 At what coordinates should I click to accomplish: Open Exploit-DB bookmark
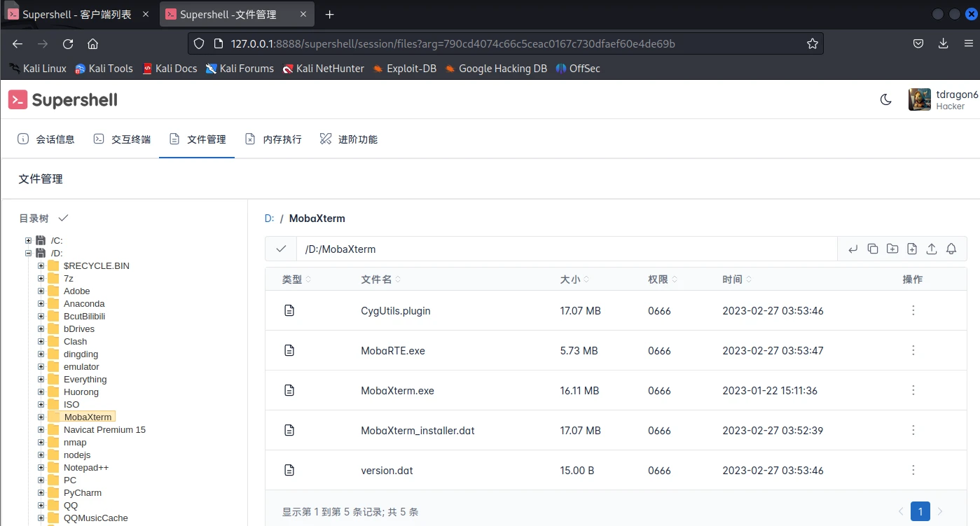click(406, 69)
